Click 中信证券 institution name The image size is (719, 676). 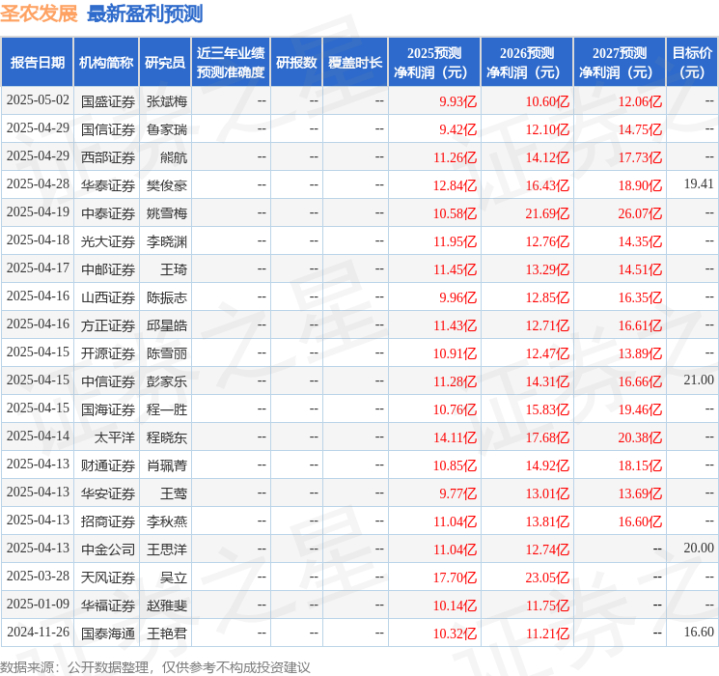click(108, 381)
